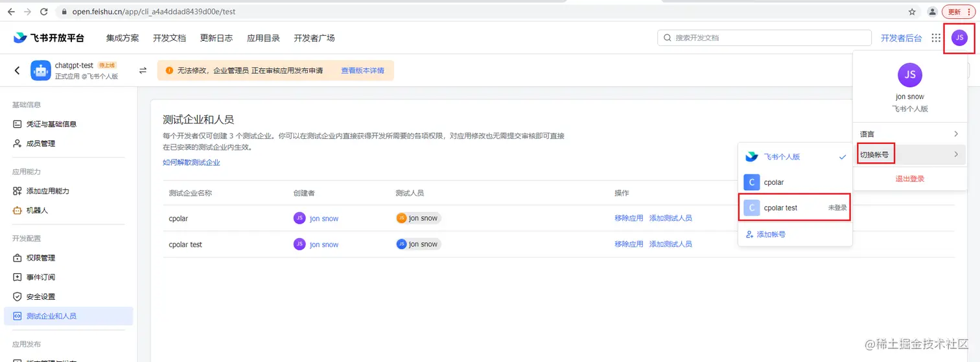Open the 如何解散测试企业 link
Viewport: 980px width, 362px height.
(x=191, y=162)
